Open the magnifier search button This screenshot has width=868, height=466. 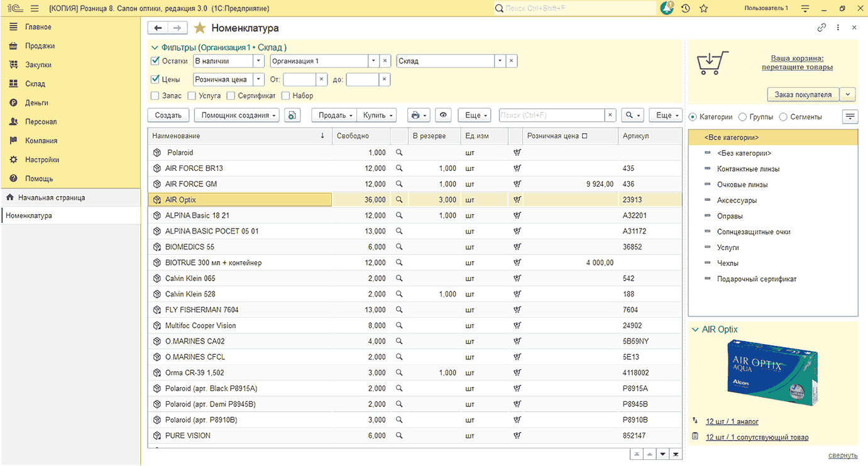coord(632,115)
